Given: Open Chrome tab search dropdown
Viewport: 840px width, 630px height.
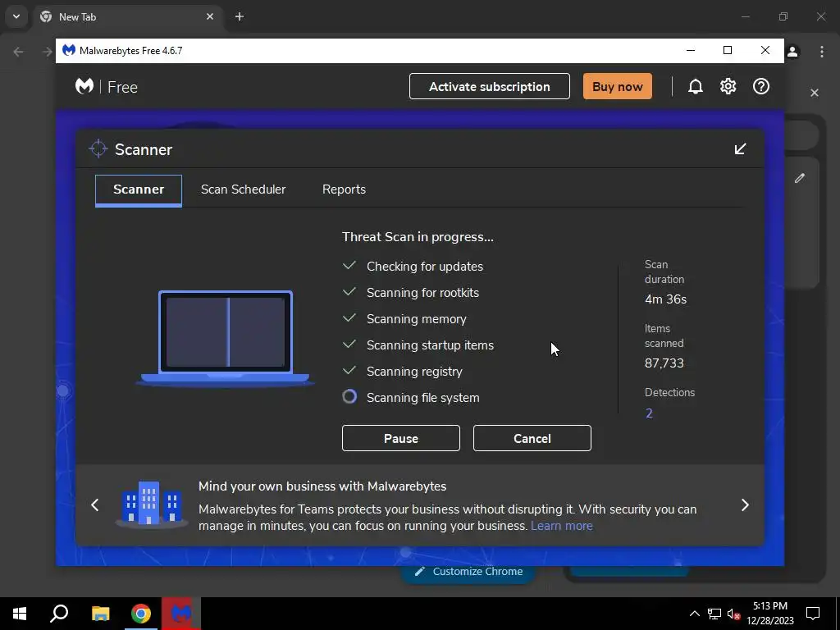Looking at the screenshot, I should [x=16, y=16].
